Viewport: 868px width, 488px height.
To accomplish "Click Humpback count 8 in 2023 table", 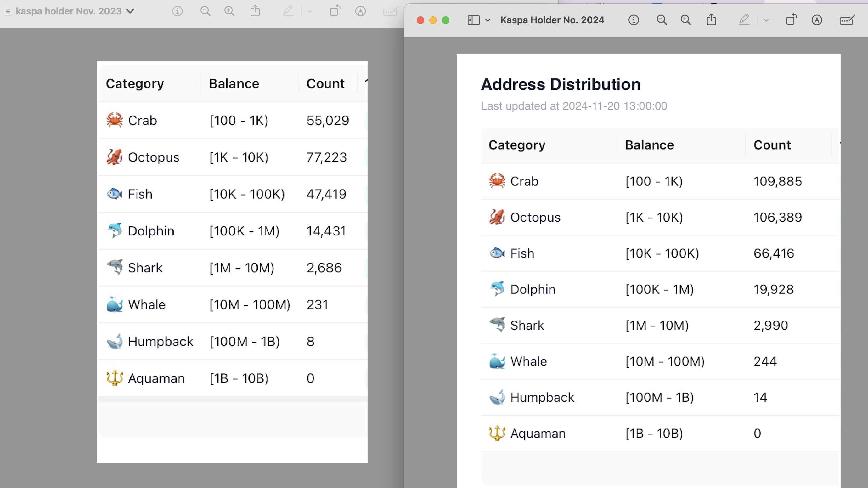I will click(x=310, y=341).
